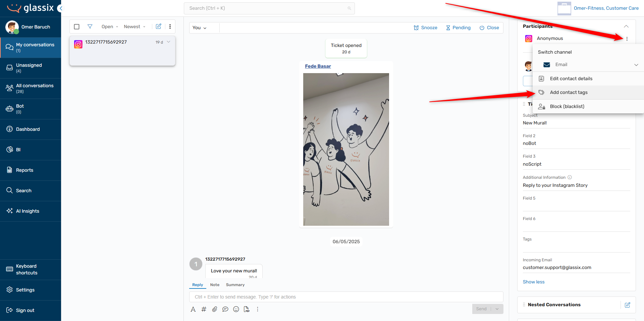Open BI section from sidebar
644x321 pixels.
(31, 150)
